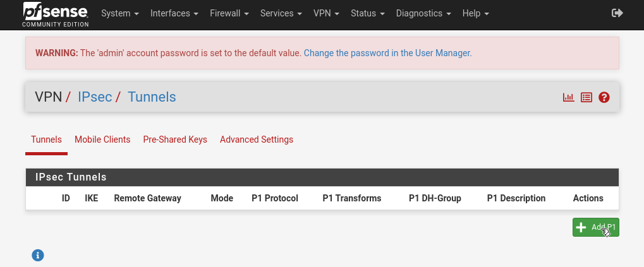This screenshot has width=644, height=267.
Task: Open the Help menu
Action: [x=476, y=13]
